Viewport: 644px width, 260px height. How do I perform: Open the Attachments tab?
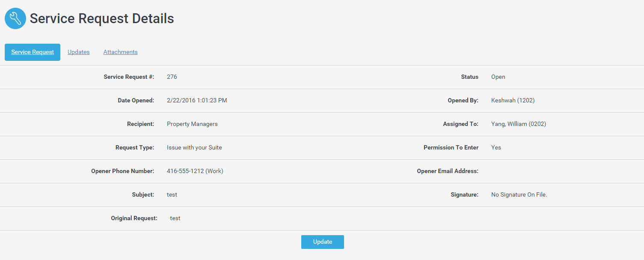click(x=120, y=52)
